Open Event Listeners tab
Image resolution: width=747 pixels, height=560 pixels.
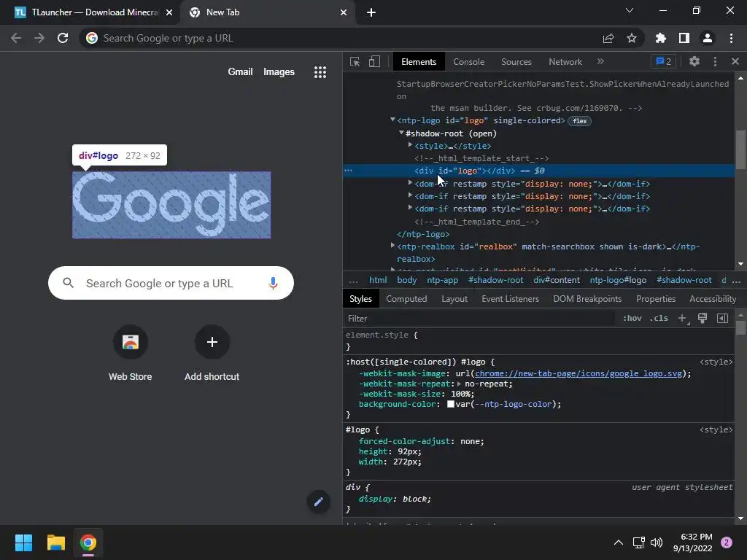click(510, 299)
